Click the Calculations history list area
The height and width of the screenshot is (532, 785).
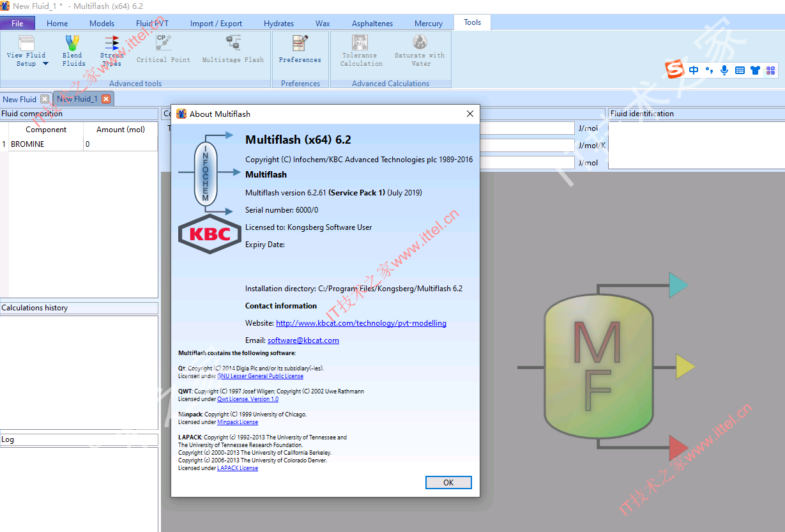(79, 372)
